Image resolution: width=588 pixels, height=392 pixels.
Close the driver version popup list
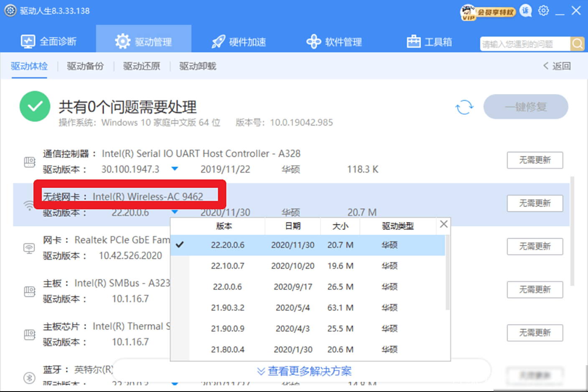pos(444,224)
